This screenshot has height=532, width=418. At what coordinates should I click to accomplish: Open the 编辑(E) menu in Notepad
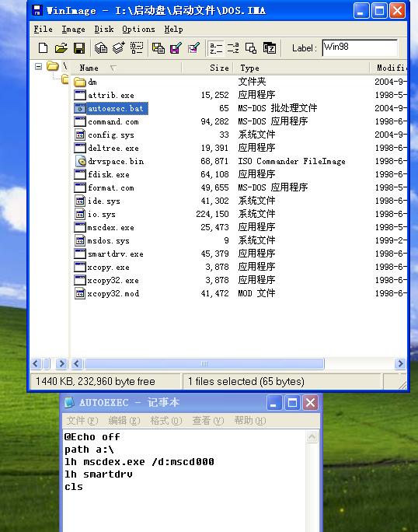pos(124,421)
